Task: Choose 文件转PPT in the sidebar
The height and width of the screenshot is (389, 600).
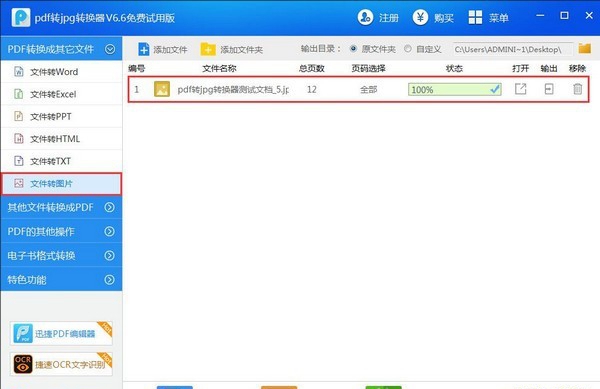Action: [61, 116]
